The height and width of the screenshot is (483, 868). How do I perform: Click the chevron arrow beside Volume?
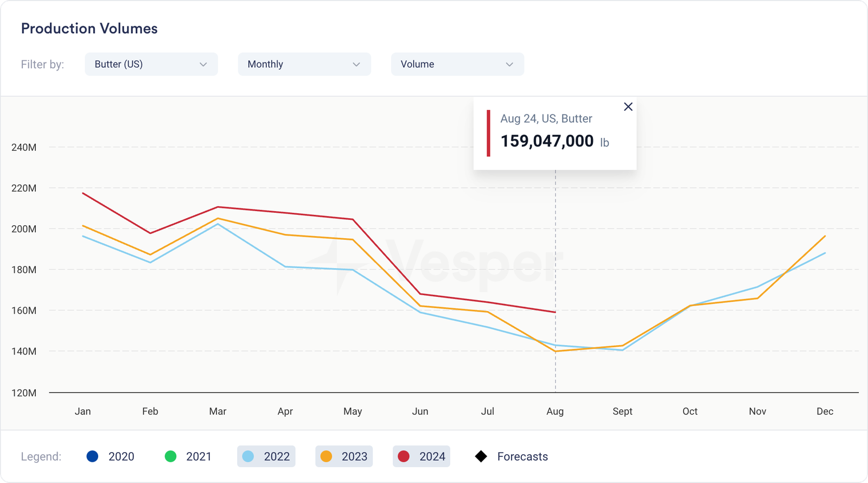[x=509, y=65]
